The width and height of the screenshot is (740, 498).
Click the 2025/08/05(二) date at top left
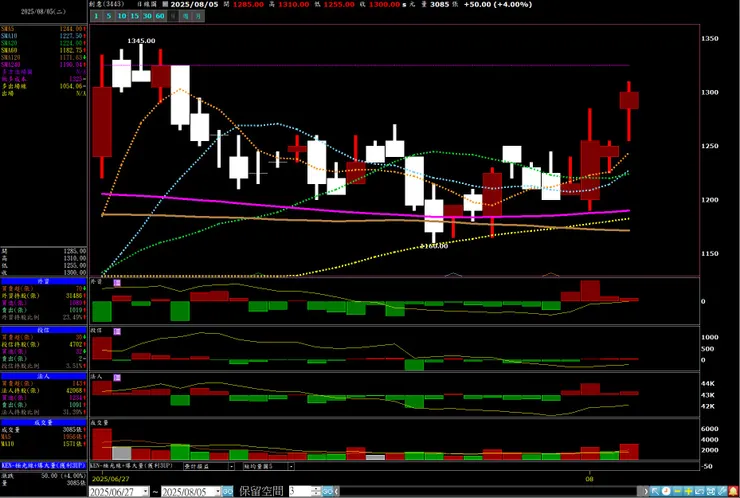[43, 11]
